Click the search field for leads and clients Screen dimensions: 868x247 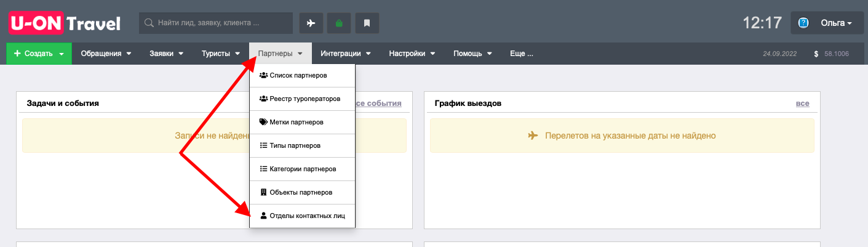click(x=216, y=23)
